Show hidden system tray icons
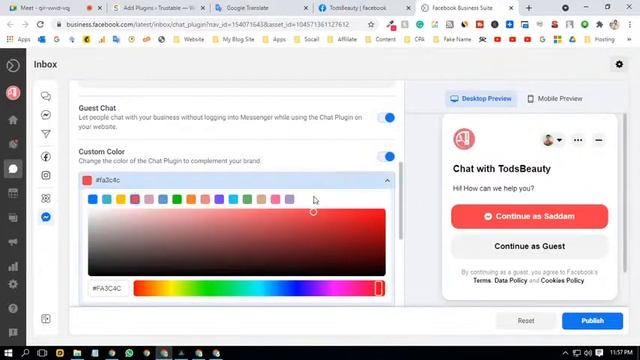The image size is (640, 360). click(x=565, y=353)
